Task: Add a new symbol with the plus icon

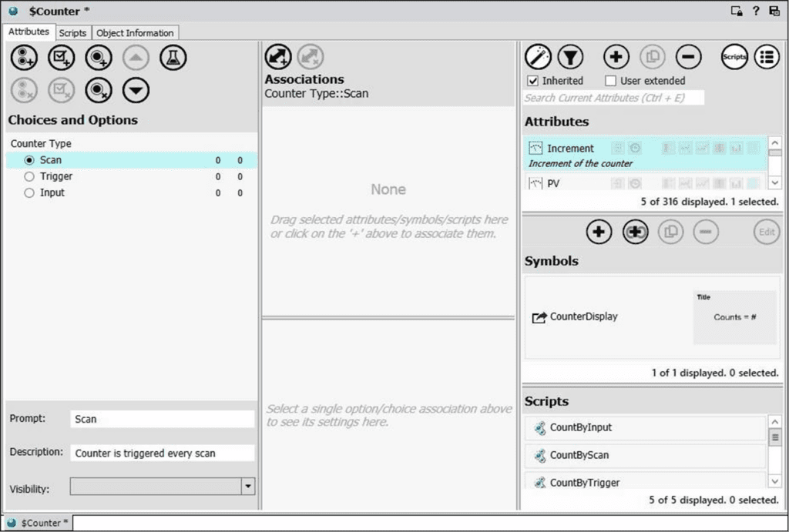Action: [x=599, y=232]
